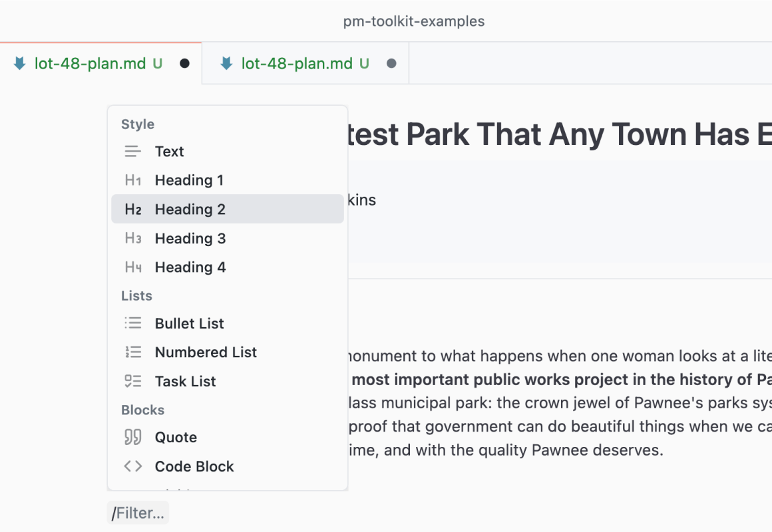
Task: Click the Task List checkbox icon
Action: coord(133,381)
